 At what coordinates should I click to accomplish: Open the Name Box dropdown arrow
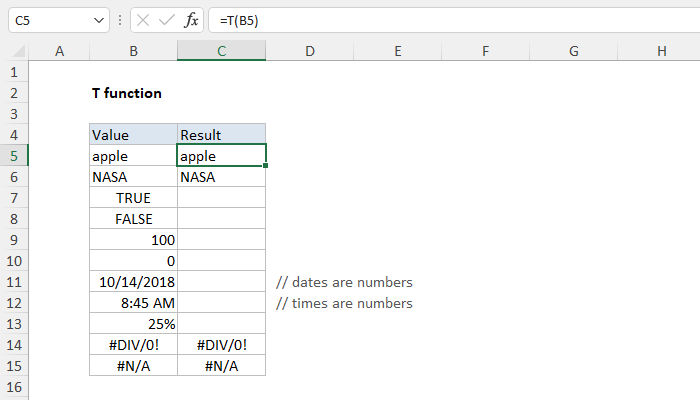click(x=99, y=21)
